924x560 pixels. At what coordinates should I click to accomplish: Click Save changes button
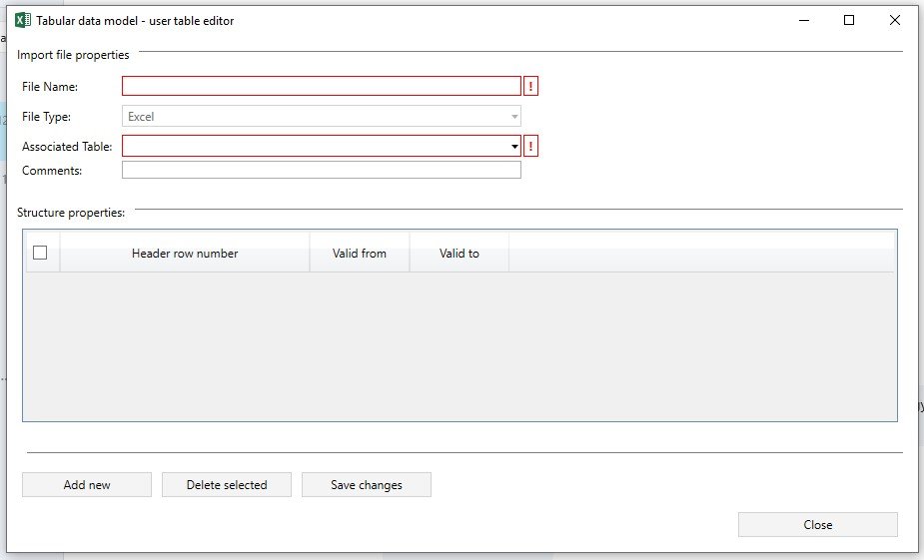[x=367, y=485]
